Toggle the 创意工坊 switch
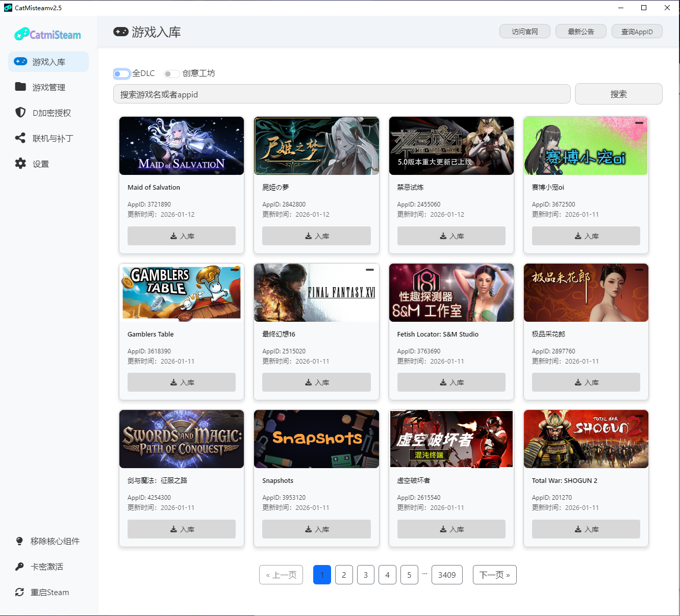The image size is (680, 616). coord(171,74)
